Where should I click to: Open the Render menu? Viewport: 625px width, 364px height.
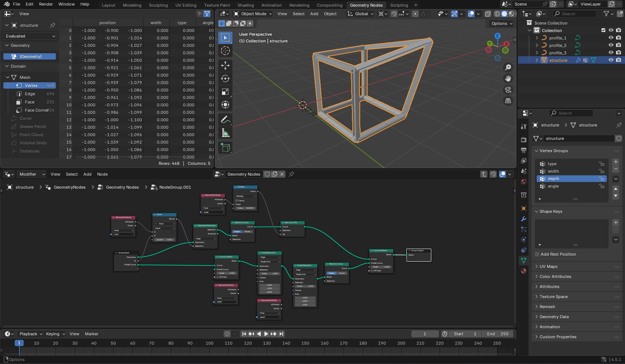(46, 4)
